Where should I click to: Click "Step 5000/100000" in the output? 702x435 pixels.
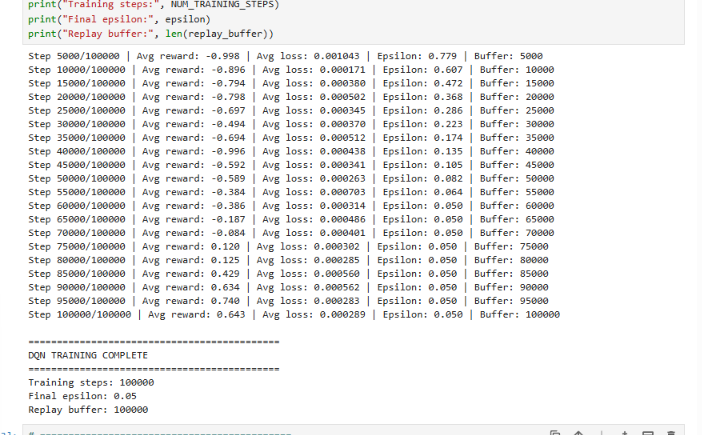(x=74, y=56)
